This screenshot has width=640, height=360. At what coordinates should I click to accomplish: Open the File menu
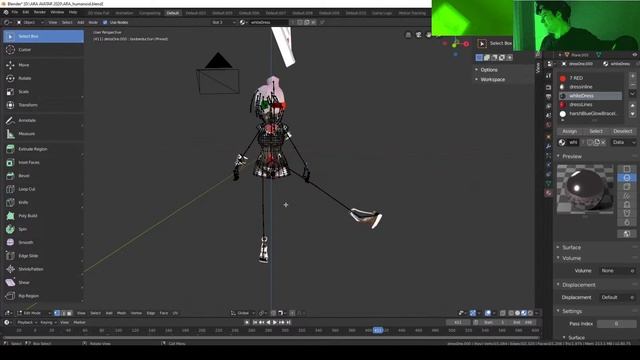(x=15, y=12)
